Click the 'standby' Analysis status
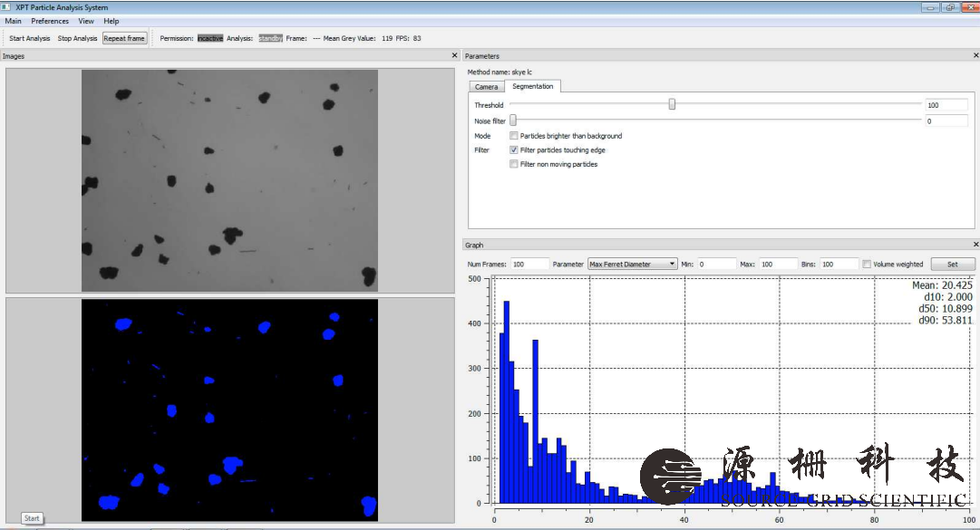This screenshot has width=980, height=530. pos(270,38)
